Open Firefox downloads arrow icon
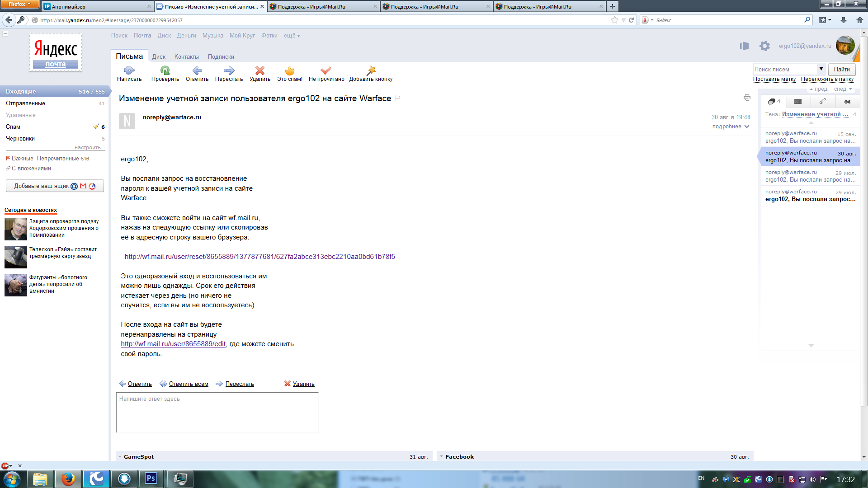This screenshot has width=868, height=488. point(844,20)
